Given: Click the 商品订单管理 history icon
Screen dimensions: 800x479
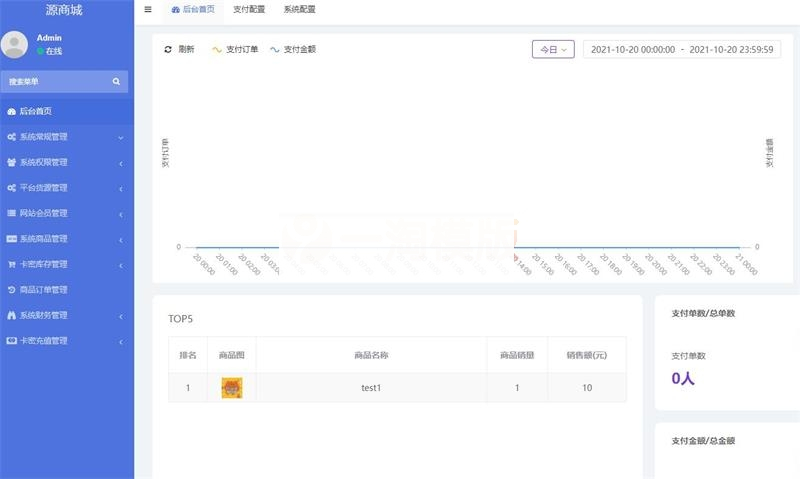Looking at the screenshot, I should [12, 290].
